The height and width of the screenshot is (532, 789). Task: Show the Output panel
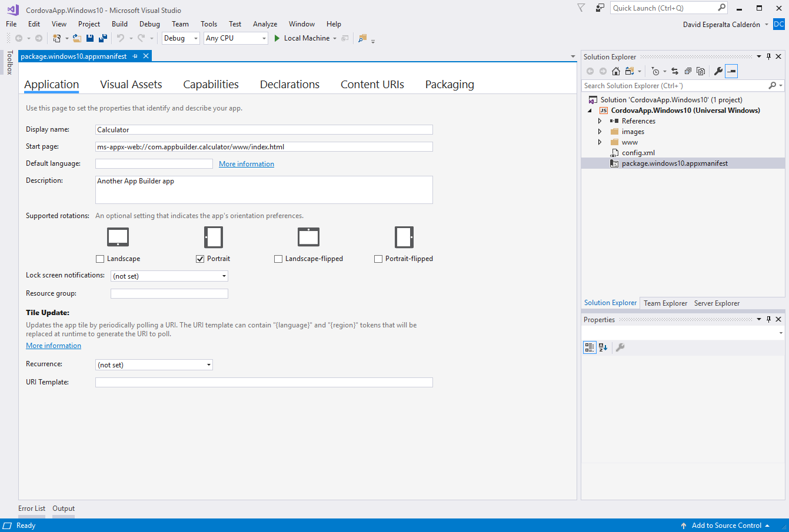coord(64,508)
